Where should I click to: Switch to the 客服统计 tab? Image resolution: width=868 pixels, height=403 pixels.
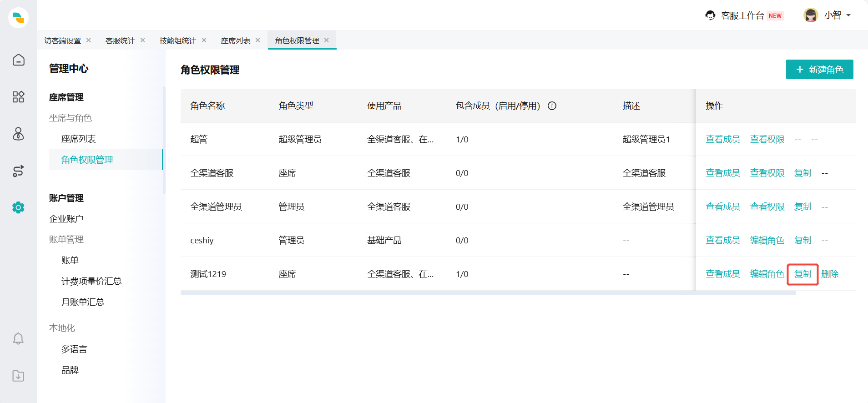[120, 40]
